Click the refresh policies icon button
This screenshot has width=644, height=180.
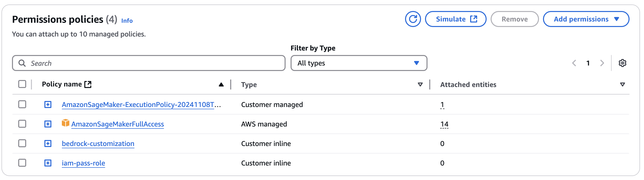413,19
